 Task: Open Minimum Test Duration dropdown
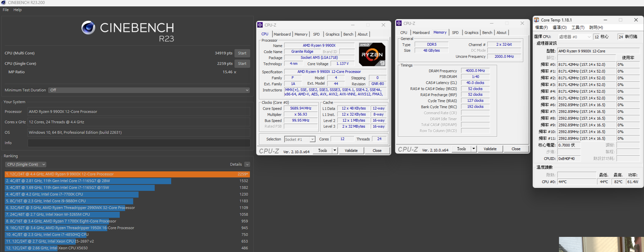tap(149, 90)
